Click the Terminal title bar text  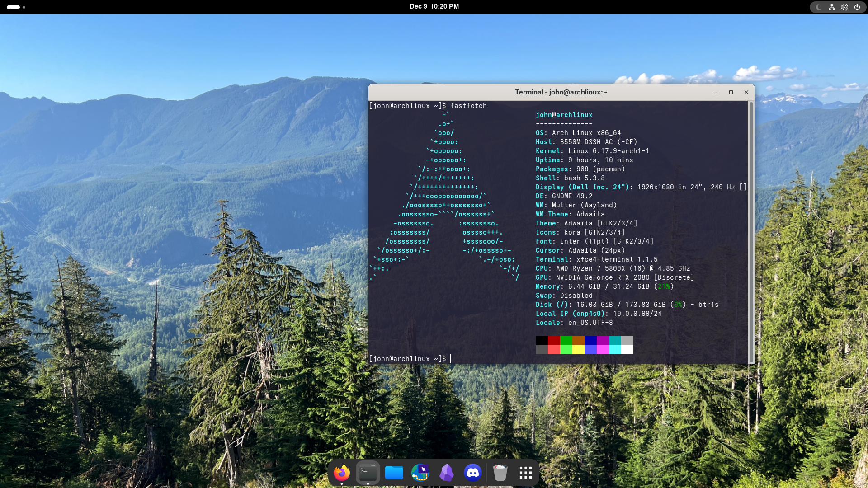tap(561, 92)
